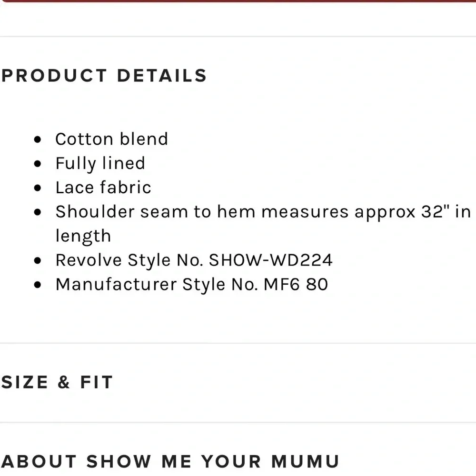Select the MF6 80 manufacturer code
This screenshot has width=476, height=476.
click(x=296, y=285)
